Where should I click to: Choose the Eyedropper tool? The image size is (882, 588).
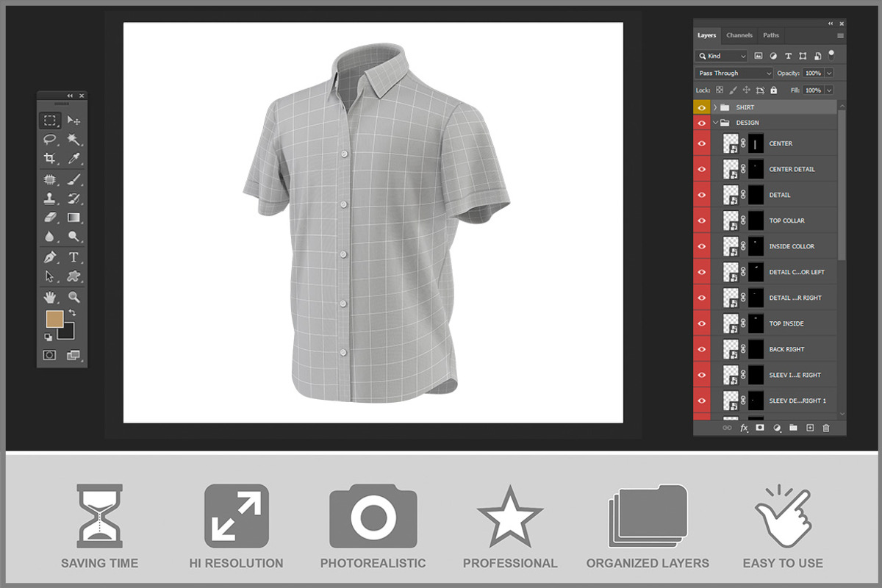73,159
